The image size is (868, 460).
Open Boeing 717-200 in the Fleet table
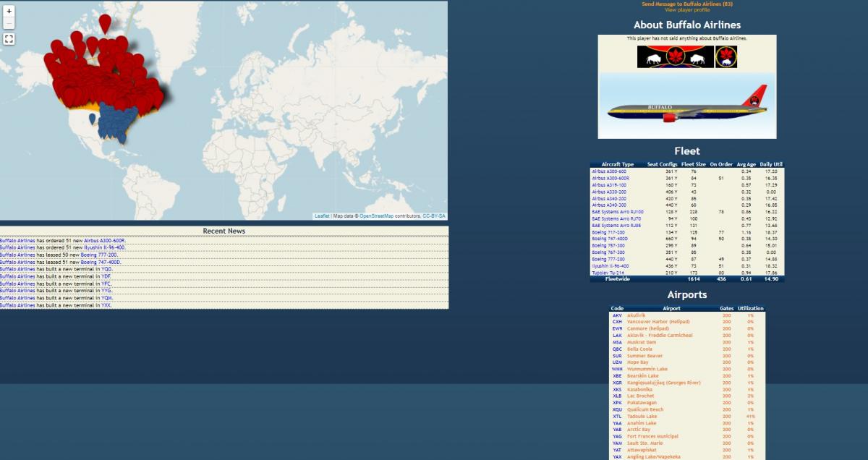[608, 232]
